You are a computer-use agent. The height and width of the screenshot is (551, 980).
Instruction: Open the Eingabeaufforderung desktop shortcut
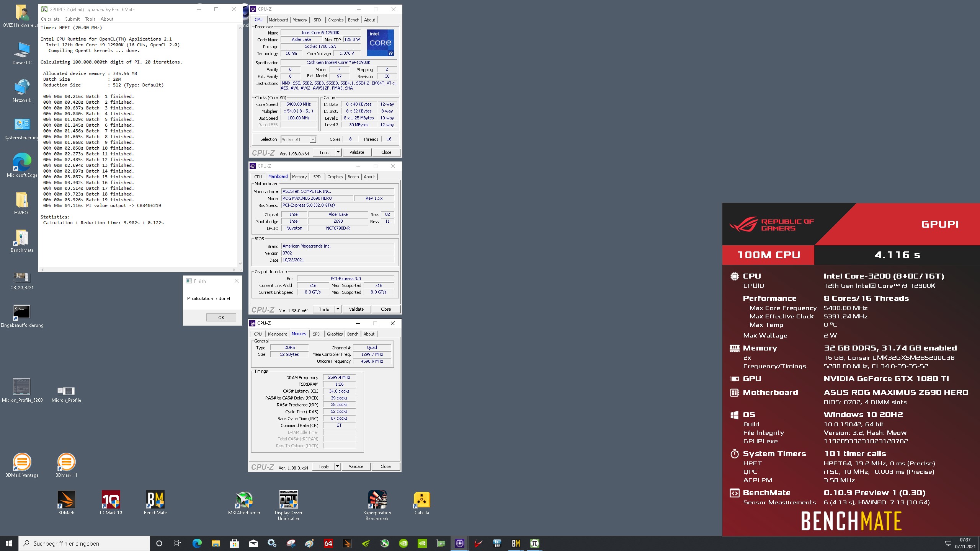pyautogui.click(x=22, y=316)
